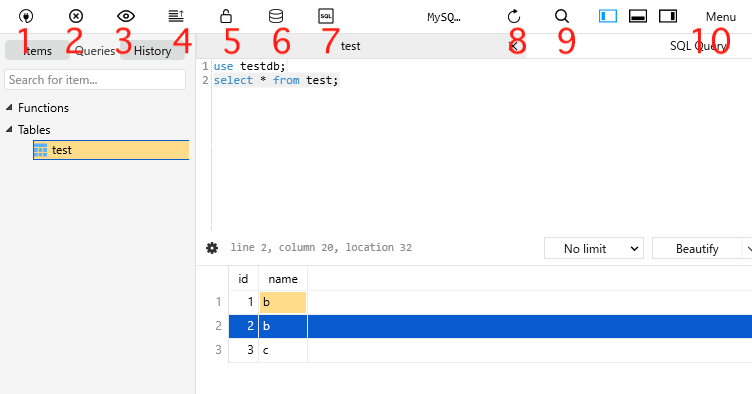Click the Tables label
The height and width of the screenshot is (394, 752).
pyautogui.click(x=34, y=130)
